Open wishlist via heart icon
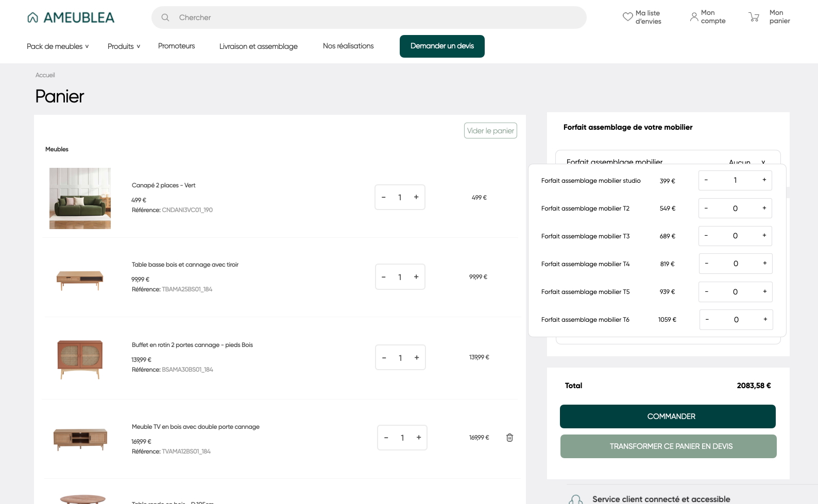The height and width of the screenshot is (504, 818). 627,17
